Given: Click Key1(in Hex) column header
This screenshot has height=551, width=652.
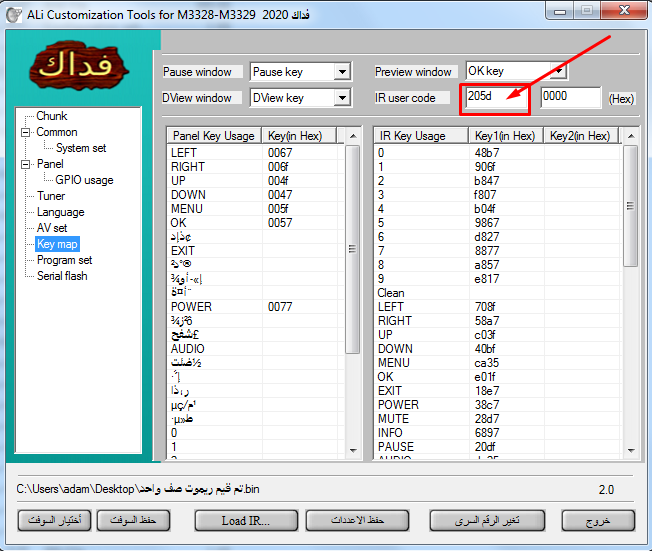Looking at the screenshot, I should [506, 136].
